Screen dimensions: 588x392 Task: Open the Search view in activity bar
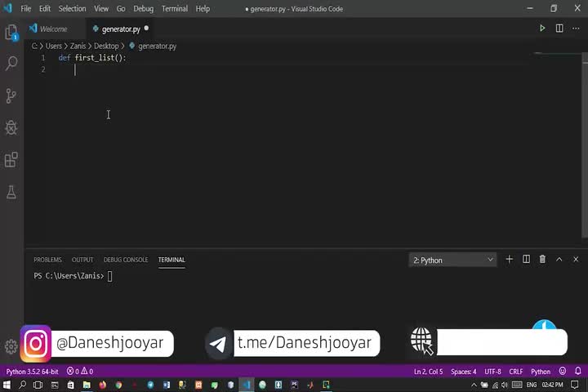(x=11, y=64)
